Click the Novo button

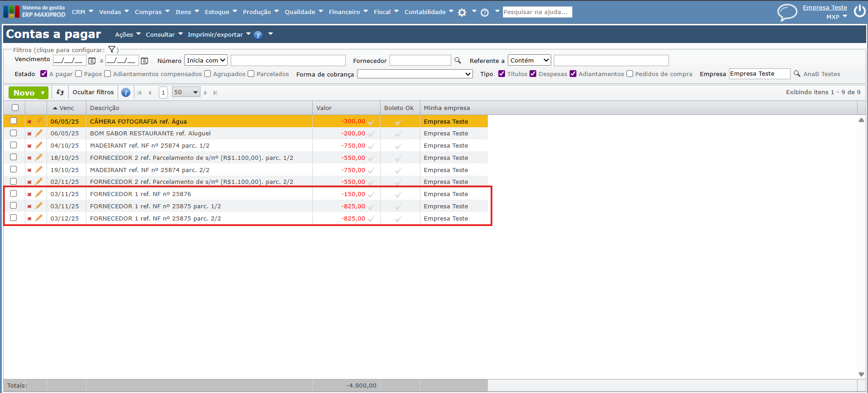tap(24, 93)
